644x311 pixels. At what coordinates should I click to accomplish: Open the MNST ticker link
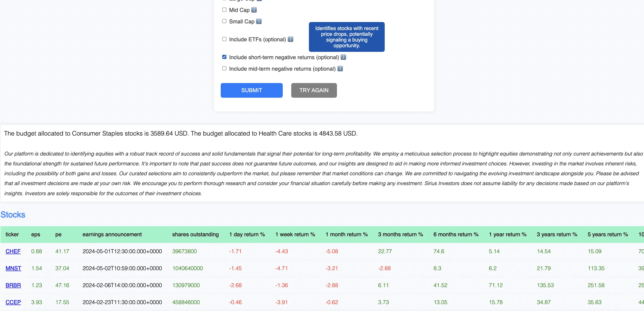click(13, 268)
